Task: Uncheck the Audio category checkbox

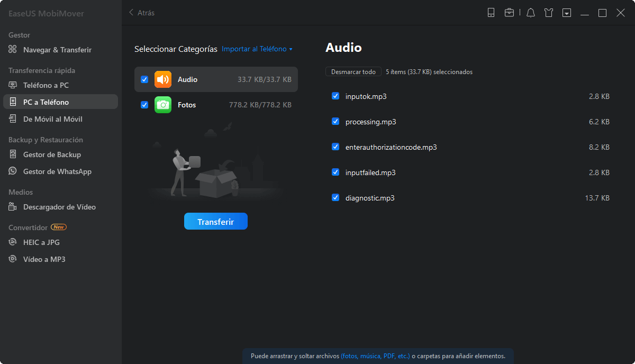Action: [144, 79]
